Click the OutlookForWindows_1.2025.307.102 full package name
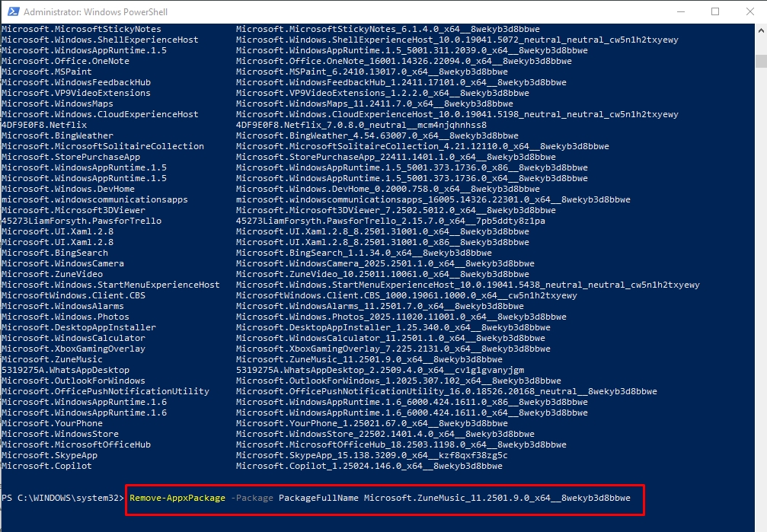The width and height of the screenshot is (767, 532). [x=398, y=381]
